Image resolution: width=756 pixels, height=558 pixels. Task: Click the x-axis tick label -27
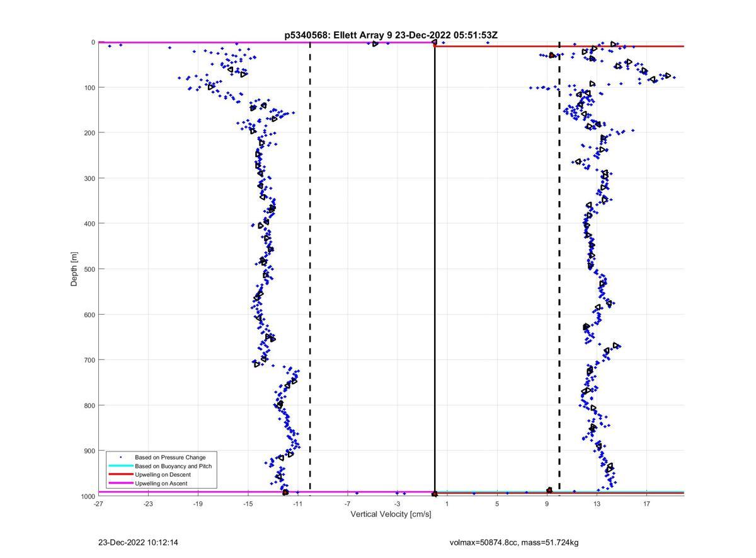(98, 504)
